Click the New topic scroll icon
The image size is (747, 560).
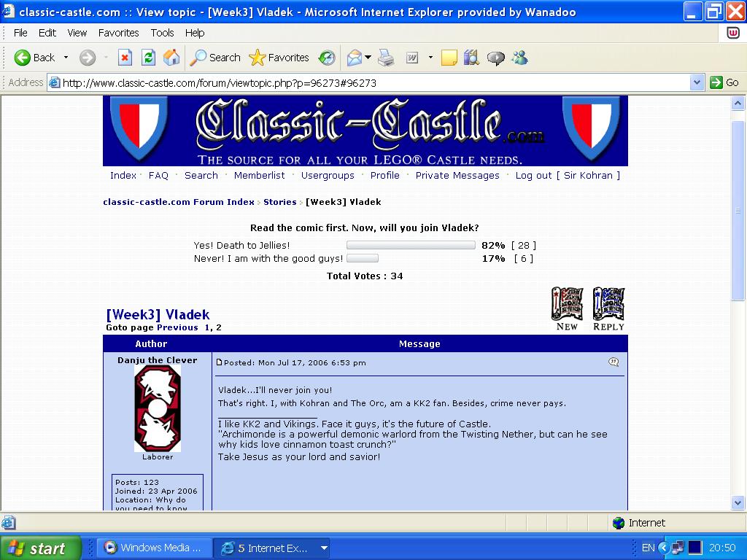[567, 309]
